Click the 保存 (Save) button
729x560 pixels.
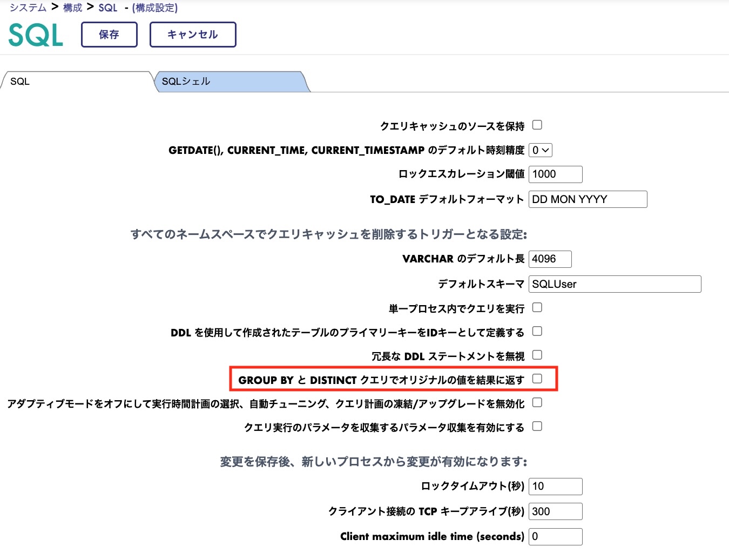coord(109,35)
